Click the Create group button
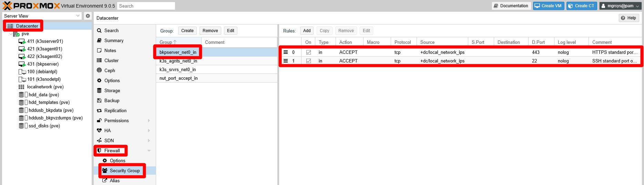This screenshot has height=185, width=644. 187,31
